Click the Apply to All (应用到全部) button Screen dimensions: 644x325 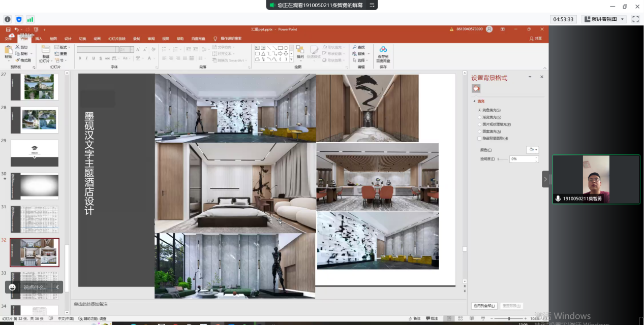(x=483, y=306)
